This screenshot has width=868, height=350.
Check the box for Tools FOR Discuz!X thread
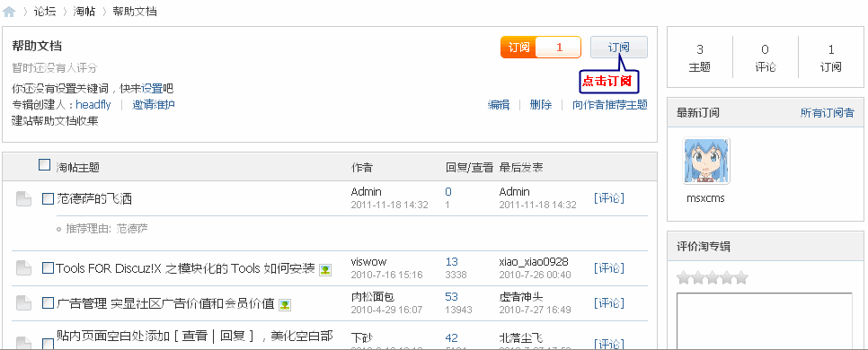point(49,268)
